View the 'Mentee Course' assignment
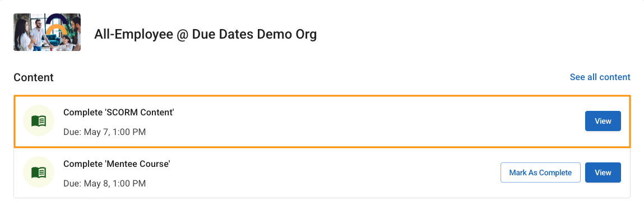 tap(603, 172)
